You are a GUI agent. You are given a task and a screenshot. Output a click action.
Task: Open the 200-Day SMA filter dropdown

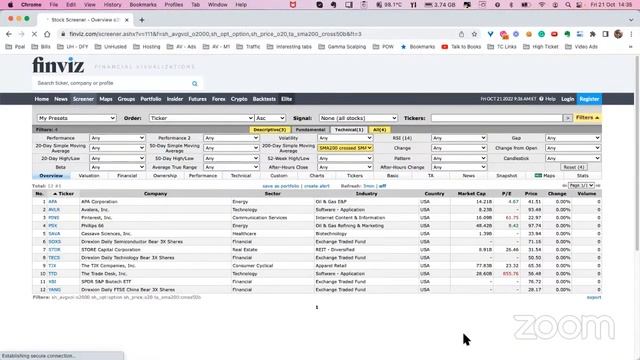(x=345, y=148)
